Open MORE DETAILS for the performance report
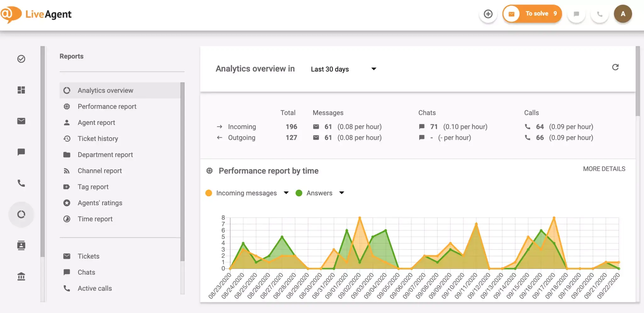Image resolution: width=644 pixels, height=313 pixels. click(x=604, y=169)
